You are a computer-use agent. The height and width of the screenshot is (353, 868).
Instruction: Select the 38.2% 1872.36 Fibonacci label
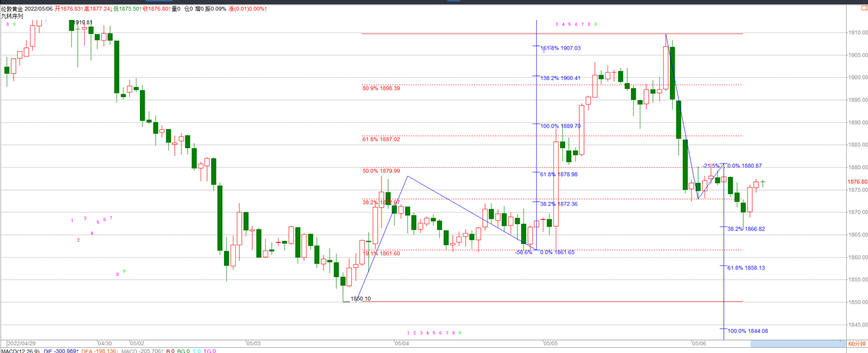coord(559,204)
